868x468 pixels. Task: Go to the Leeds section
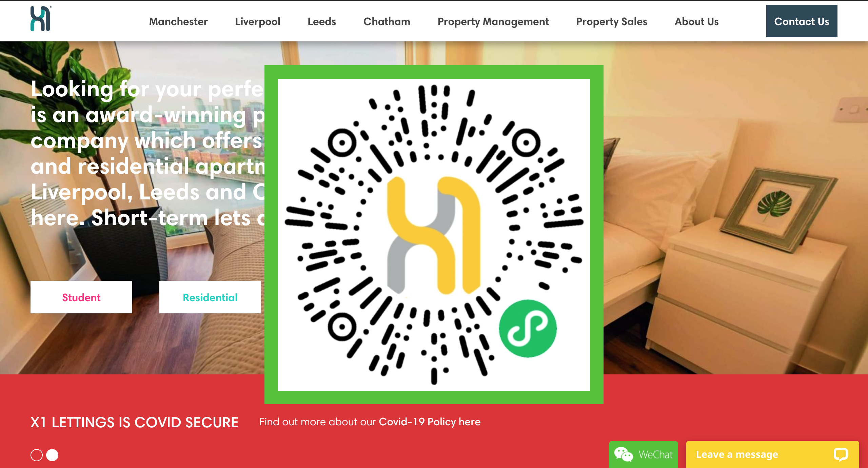tap(322, 22)
